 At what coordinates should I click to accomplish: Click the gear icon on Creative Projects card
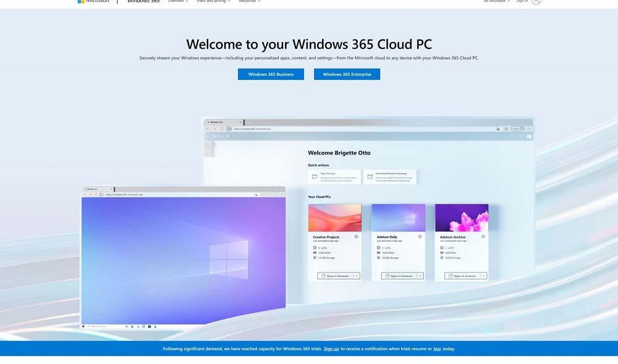[357, 237]
